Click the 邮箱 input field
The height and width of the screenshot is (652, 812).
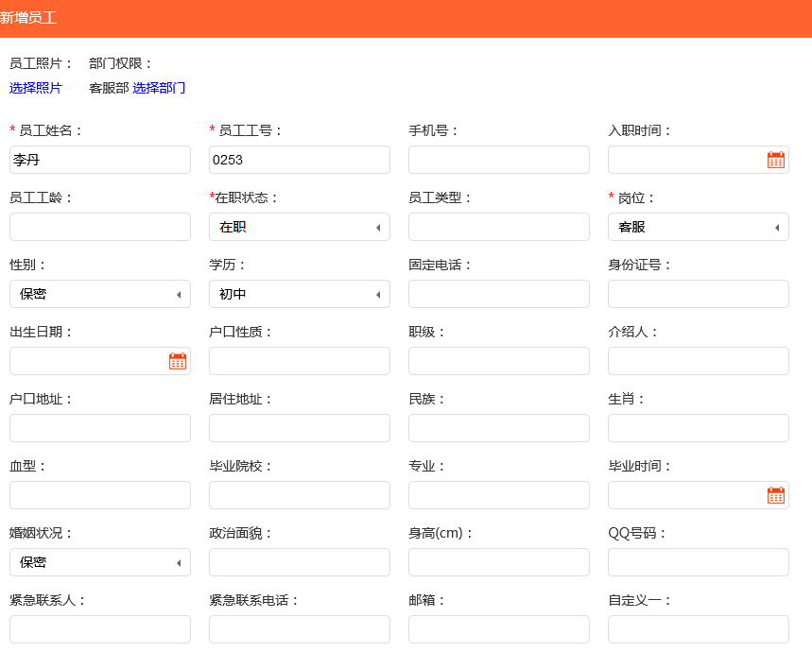point(498,629)
